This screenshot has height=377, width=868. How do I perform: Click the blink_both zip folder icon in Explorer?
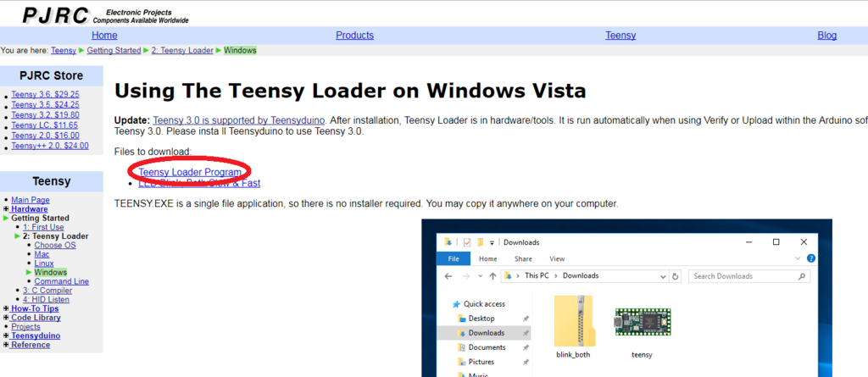[x=575, y=320]
